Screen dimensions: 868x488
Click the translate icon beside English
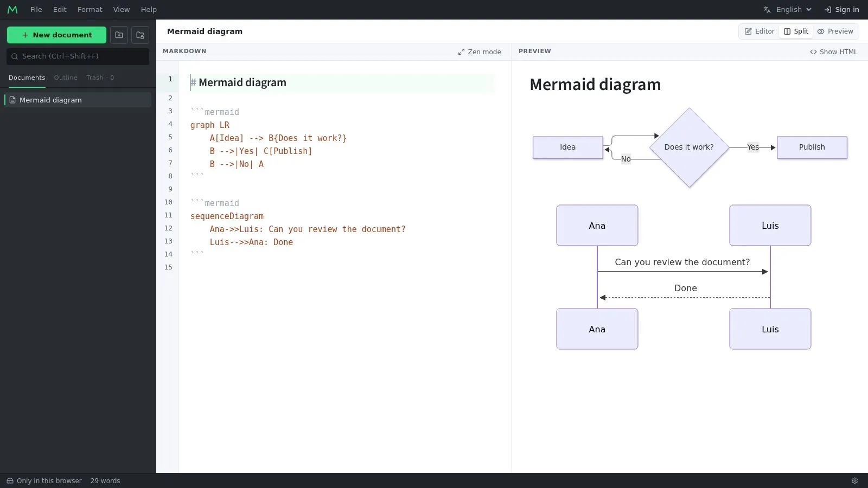[x=767, y=10]
